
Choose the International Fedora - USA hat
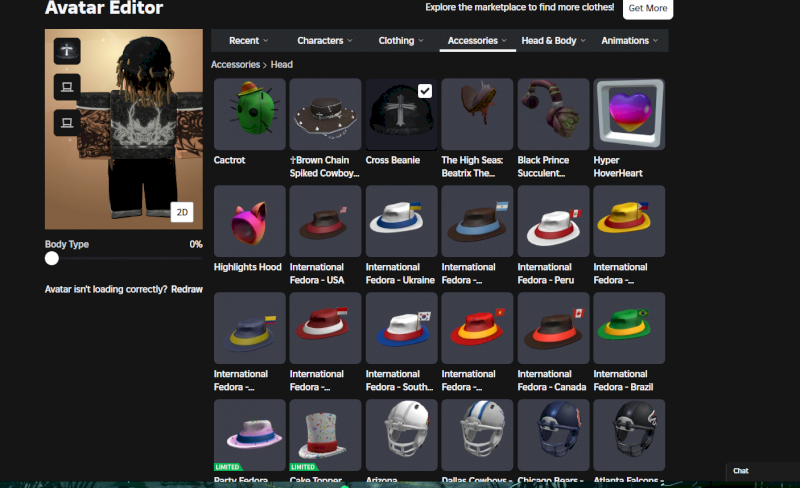325,221
